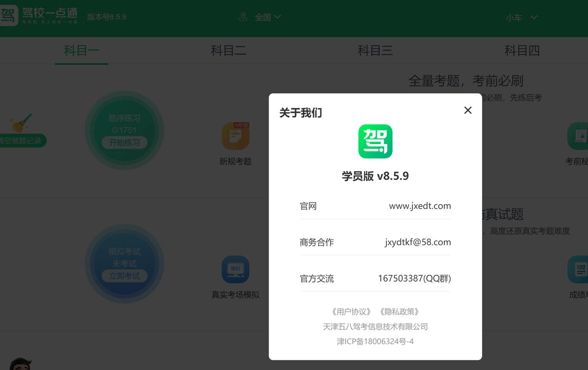Click the broom icon above 清空做题记录
The height and width of the screenshot is (370, 588).
point(21,123)
